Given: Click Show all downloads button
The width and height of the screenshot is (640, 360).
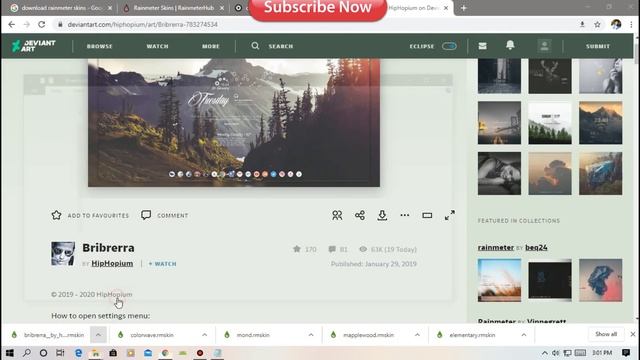Looking at the screenshot, I should tap(606, 334).
